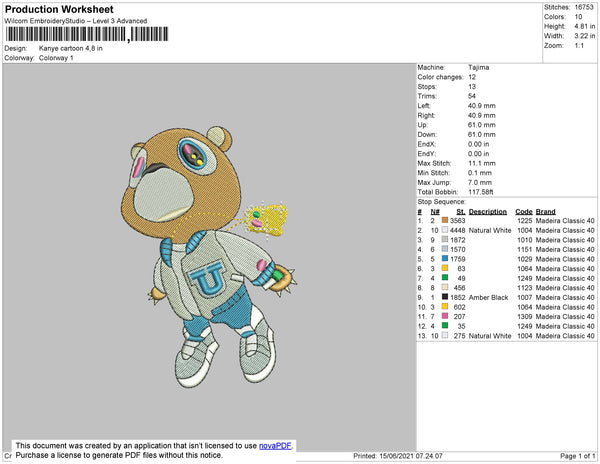The image size is (600, 464).
Task: Click the Code column header
Action: (524, 212)
